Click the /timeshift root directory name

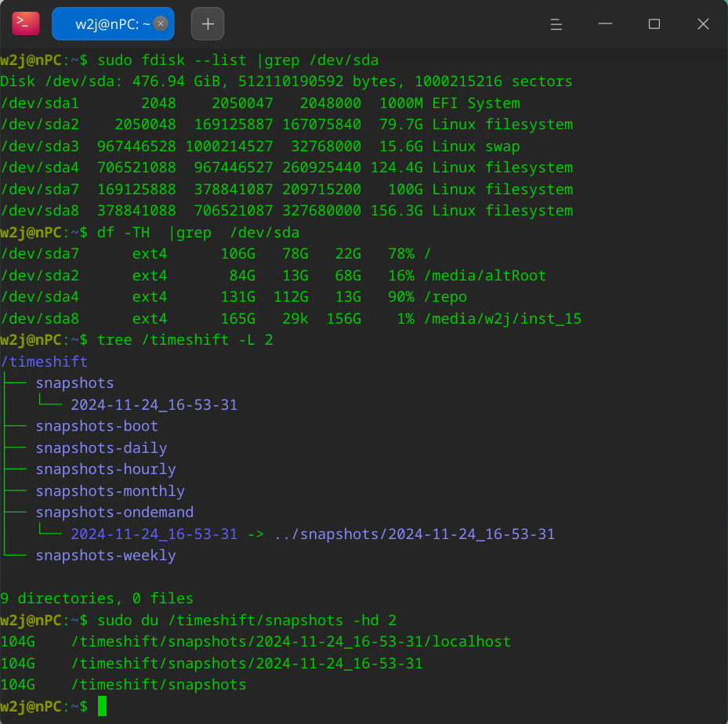(44, 361)
